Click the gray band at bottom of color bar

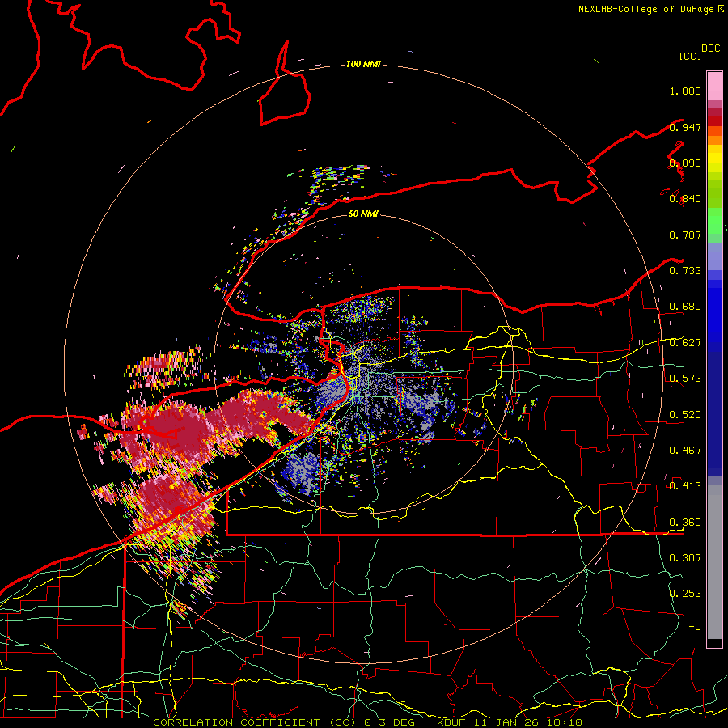point(714,564)
